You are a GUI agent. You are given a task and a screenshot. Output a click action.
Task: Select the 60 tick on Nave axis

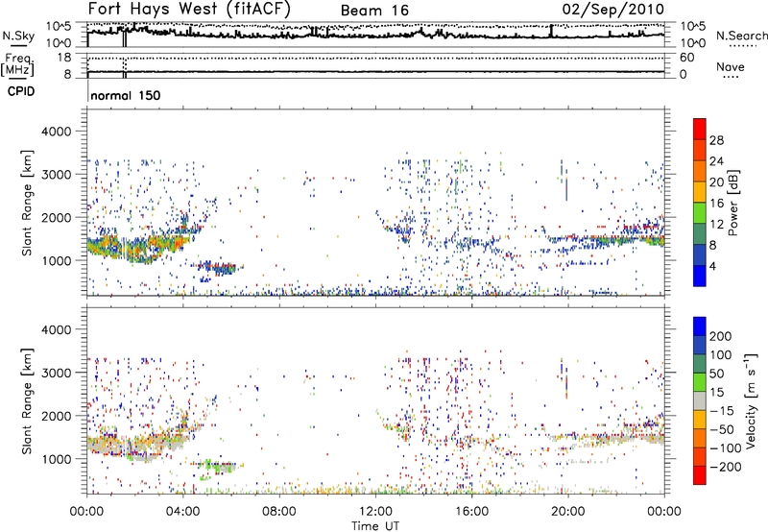click(686, 58)
